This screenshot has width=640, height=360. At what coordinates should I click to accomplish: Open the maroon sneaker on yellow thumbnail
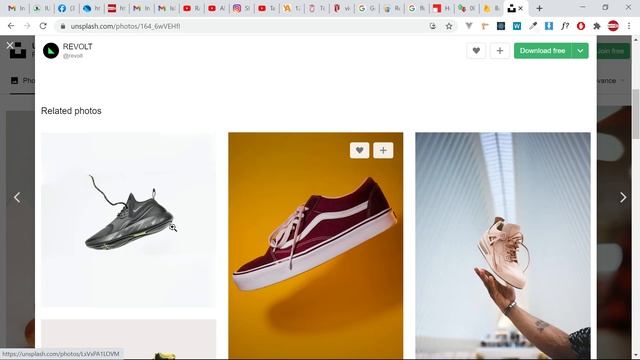(316, 246)
